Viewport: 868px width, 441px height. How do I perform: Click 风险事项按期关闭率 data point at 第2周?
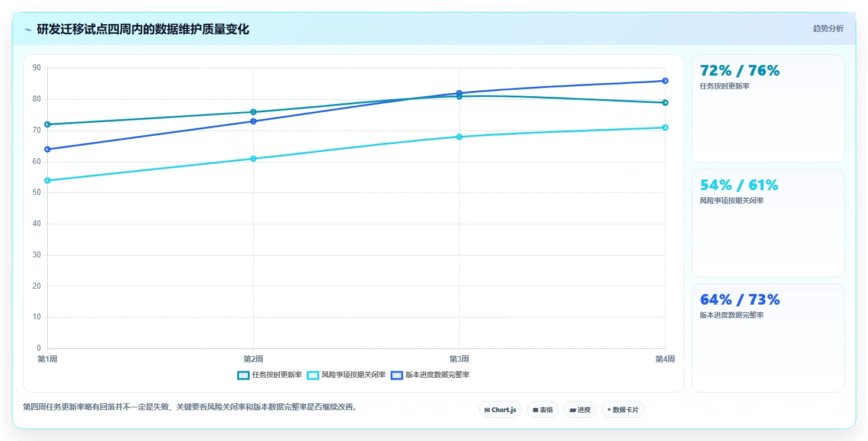tap(253, 159)
